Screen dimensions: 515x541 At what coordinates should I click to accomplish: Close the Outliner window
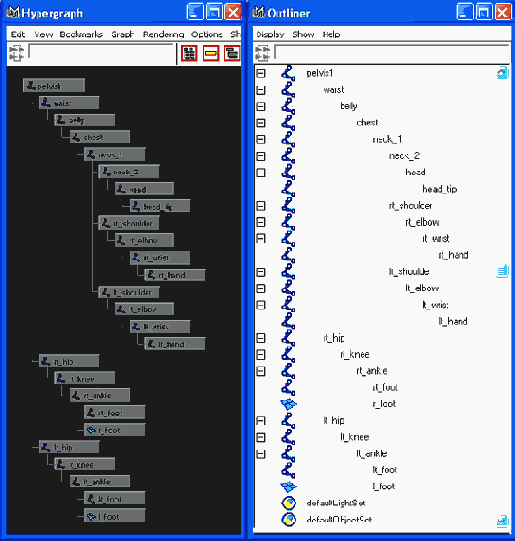pos(503,12)
